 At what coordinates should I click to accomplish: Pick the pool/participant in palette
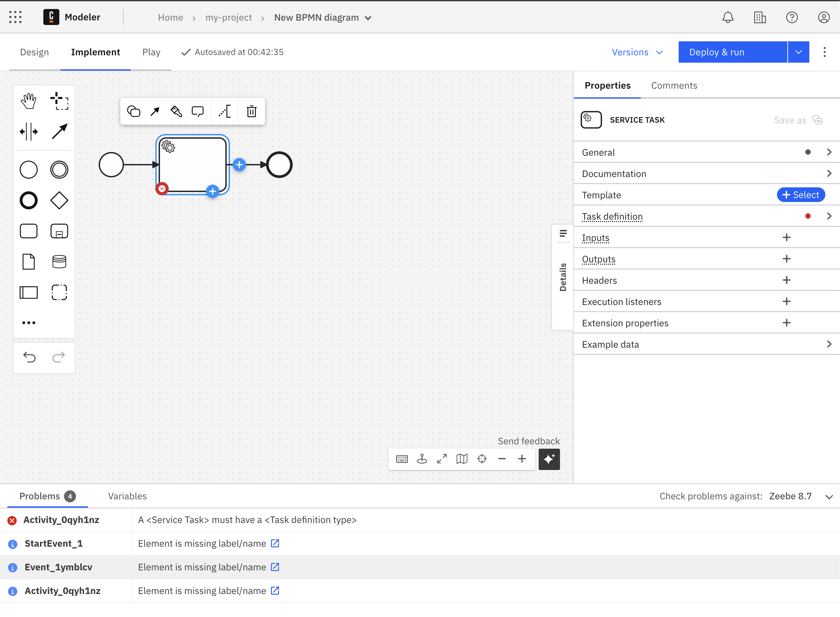click(28, 292)
